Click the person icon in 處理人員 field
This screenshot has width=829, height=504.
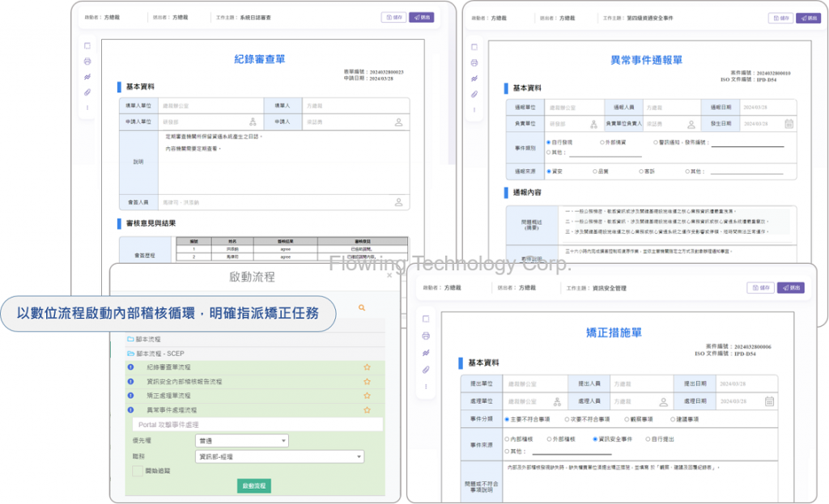point(662,401)
